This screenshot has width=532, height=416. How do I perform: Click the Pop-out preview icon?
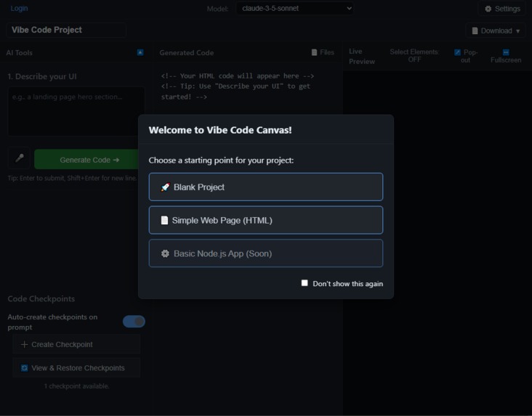[x=457, y=52]
